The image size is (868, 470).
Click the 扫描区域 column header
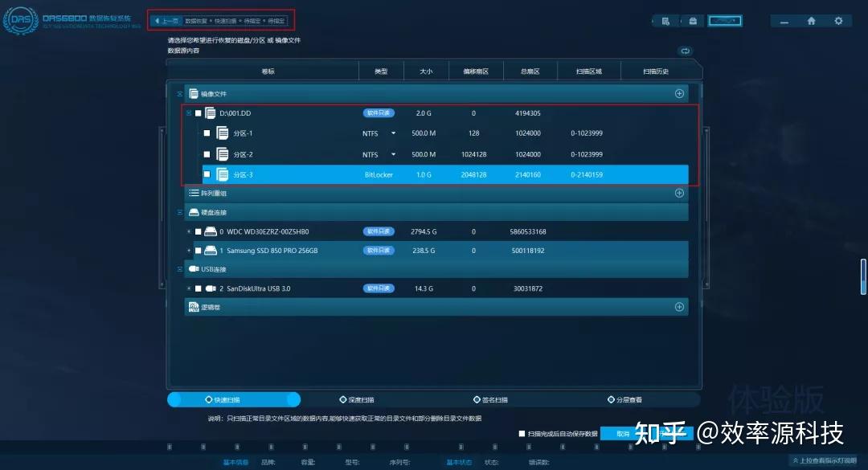(588, 72)
